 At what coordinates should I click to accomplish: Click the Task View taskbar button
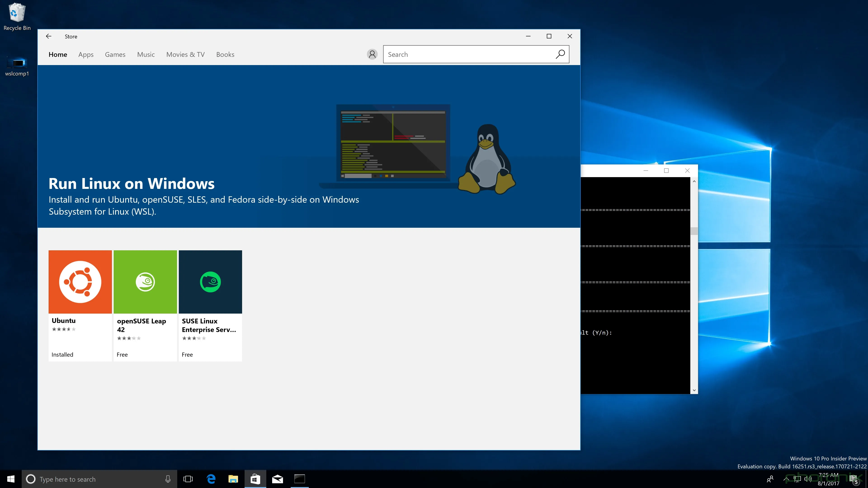pyautogui.click(x=188, y=479)
